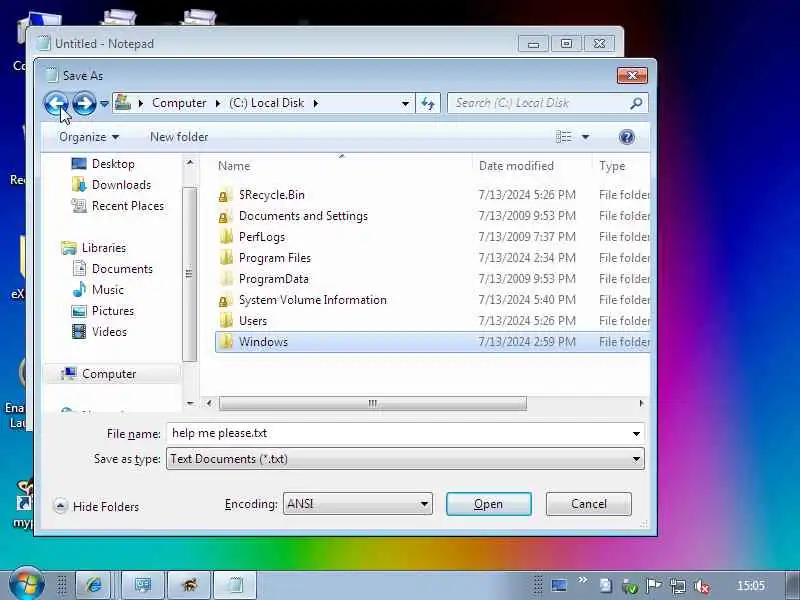Open the recent locations dropdown arrow

coord(104,104)
